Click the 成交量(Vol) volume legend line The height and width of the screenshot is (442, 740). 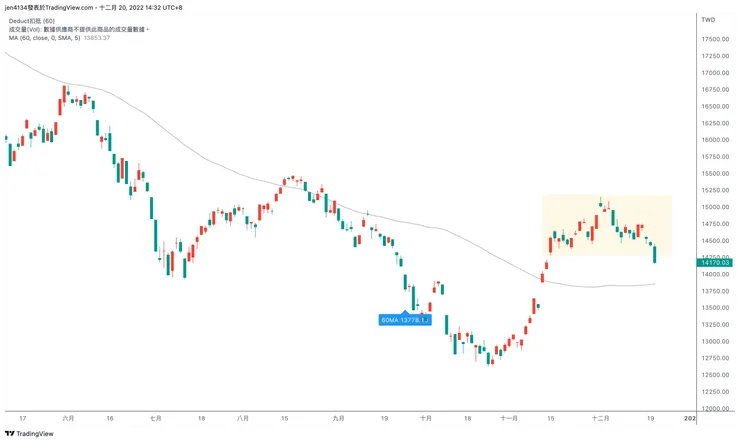point(78,29)
